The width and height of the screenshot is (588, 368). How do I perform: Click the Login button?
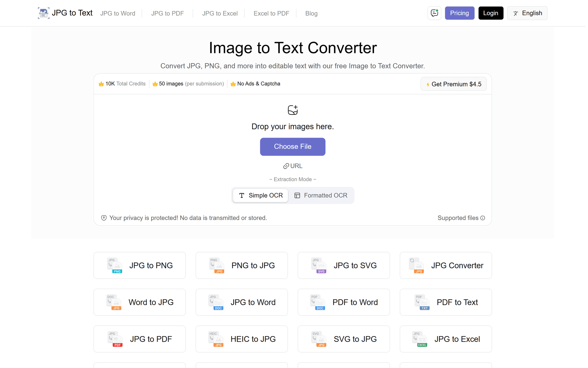tap(491, 13)
